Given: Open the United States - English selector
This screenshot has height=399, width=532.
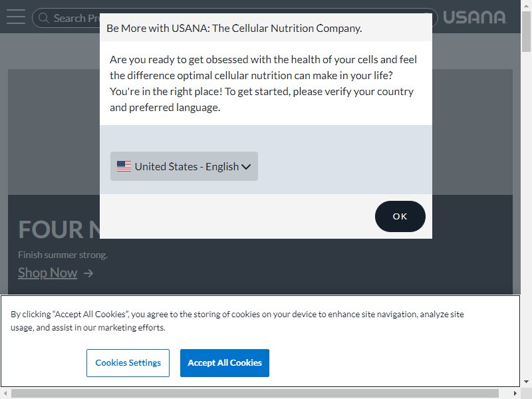Looking at the screenshot, I should pyautogui.click(x=184, y=166).
